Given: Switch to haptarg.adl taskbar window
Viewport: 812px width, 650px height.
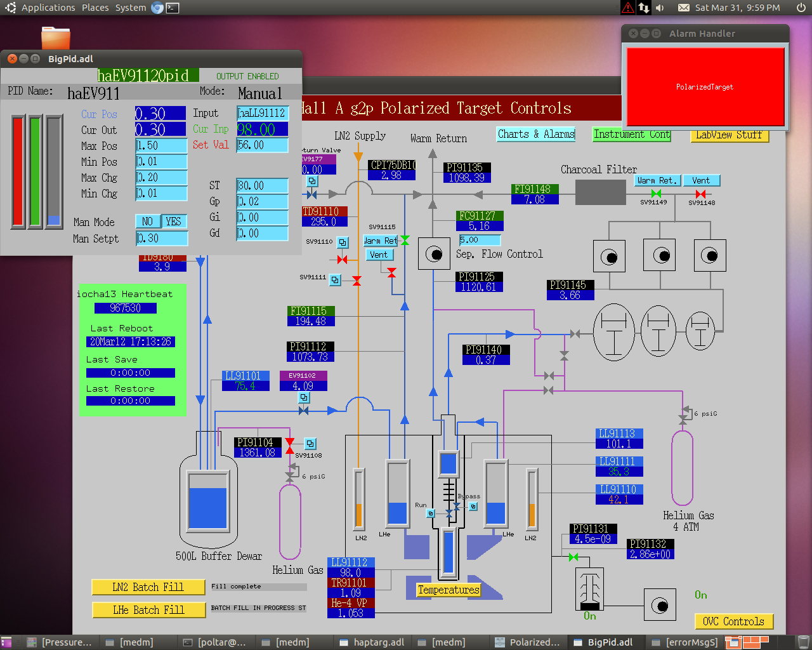Looking at the screenshot, I should point(372,642).
